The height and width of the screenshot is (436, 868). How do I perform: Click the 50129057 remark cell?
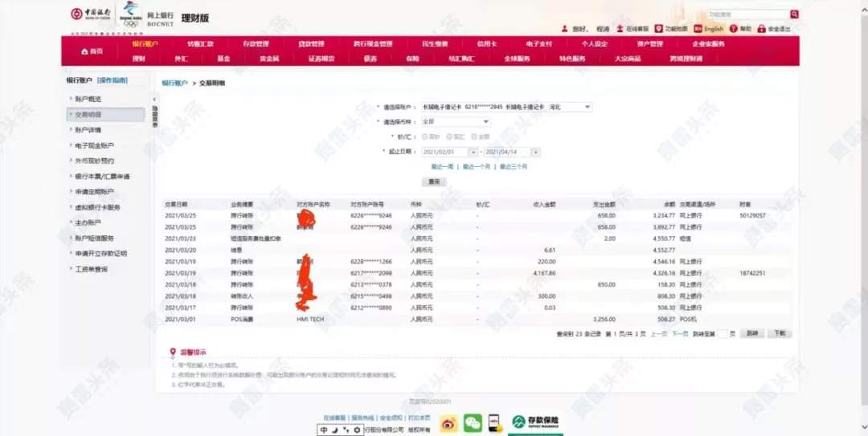pos(752,216)
